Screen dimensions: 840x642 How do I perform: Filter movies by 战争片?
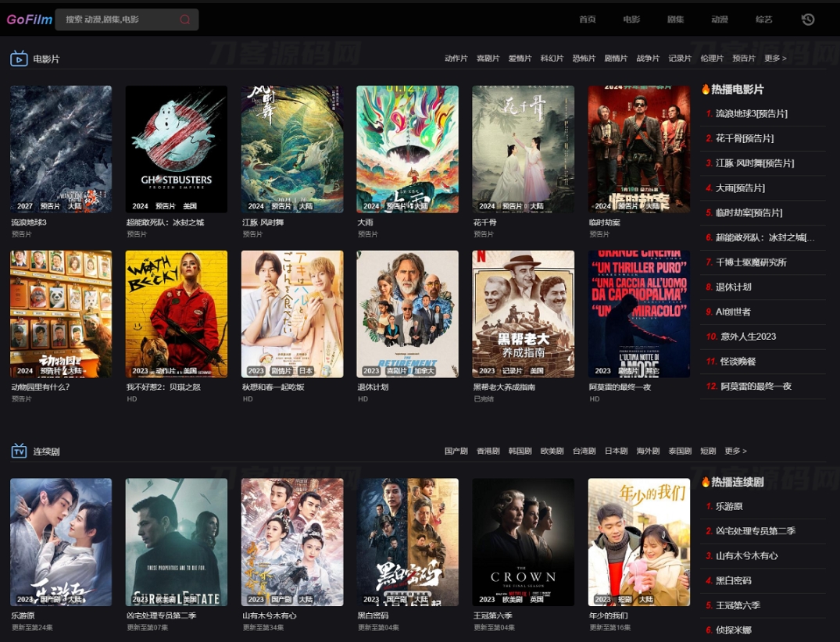click(648, 59)
